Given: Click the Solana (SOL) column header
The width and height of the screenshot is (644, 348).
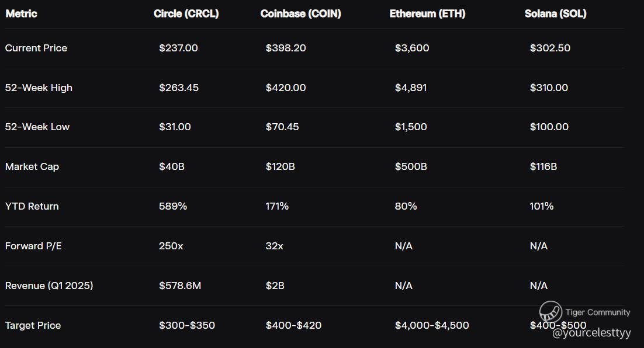Looking at the screenshot, I should 555,14.
